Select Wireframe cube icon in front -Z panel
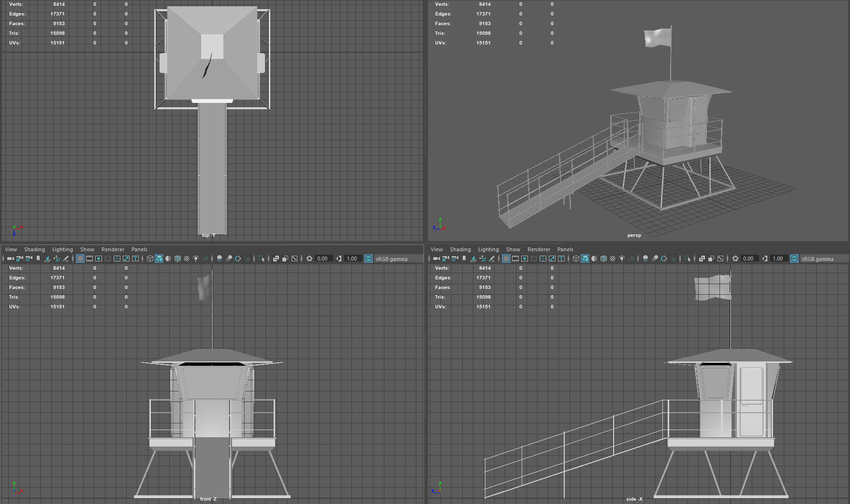Viewport: 850px width, 504px height. (x=150, y=259)
